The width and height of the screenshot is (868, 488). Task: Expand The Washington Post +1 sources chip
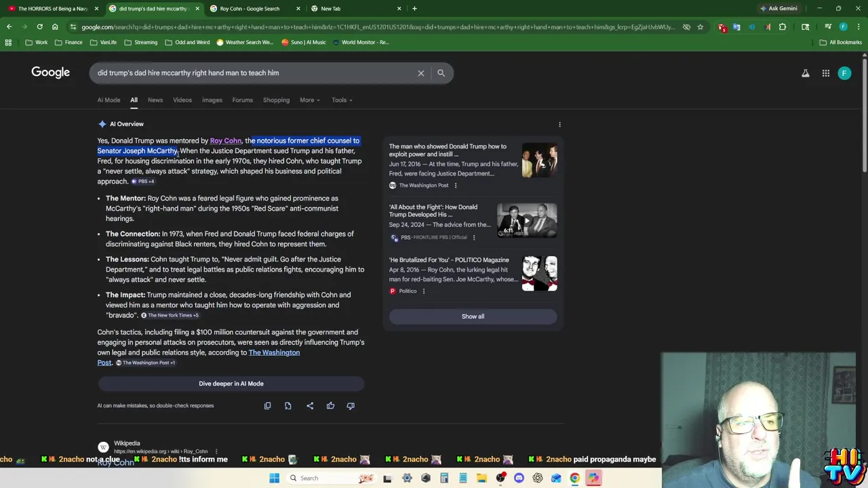tap(145, 363)
